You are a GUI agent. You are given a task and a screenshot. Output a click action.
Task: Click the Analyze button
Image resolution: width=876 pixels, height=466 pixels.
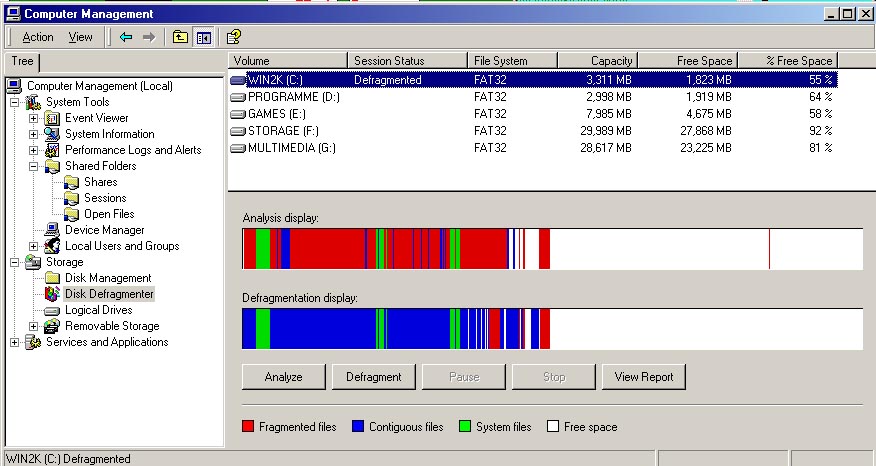[283, 377]
